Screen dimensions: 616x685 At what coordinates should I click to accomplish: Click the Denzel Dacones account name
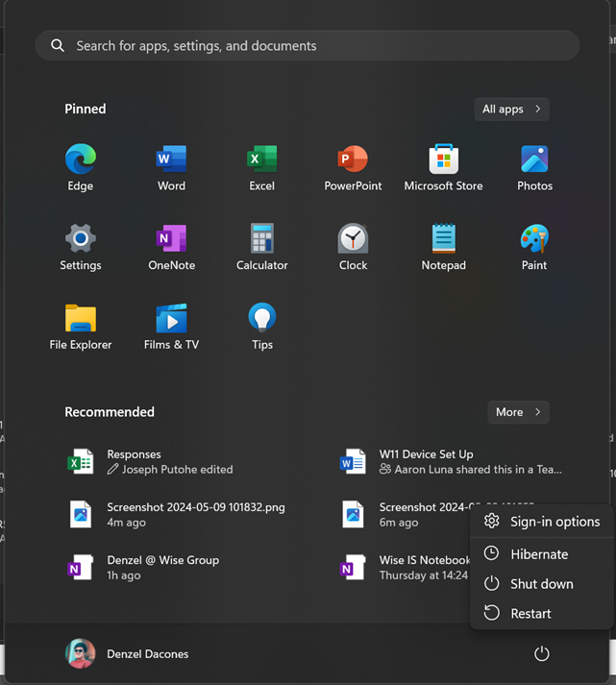(148, 654)
